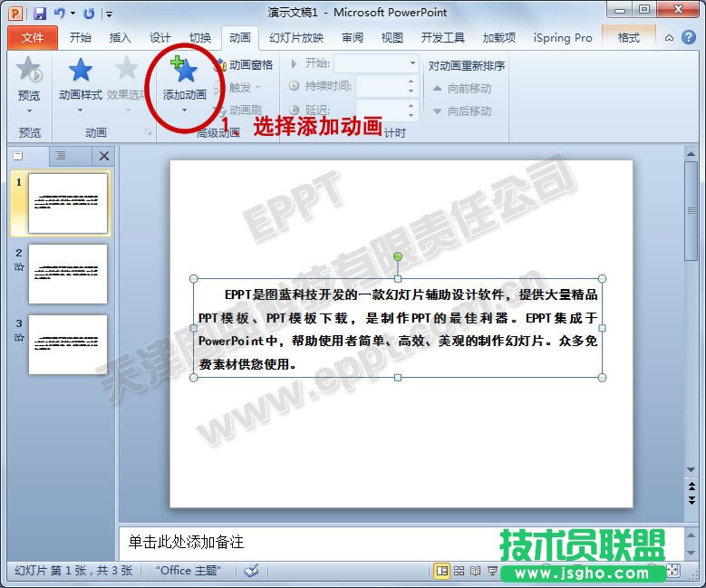706x588 pixels.
Task: Click the 添加动画 star icon
Action: pyautogui.click(x=184, y=70)
